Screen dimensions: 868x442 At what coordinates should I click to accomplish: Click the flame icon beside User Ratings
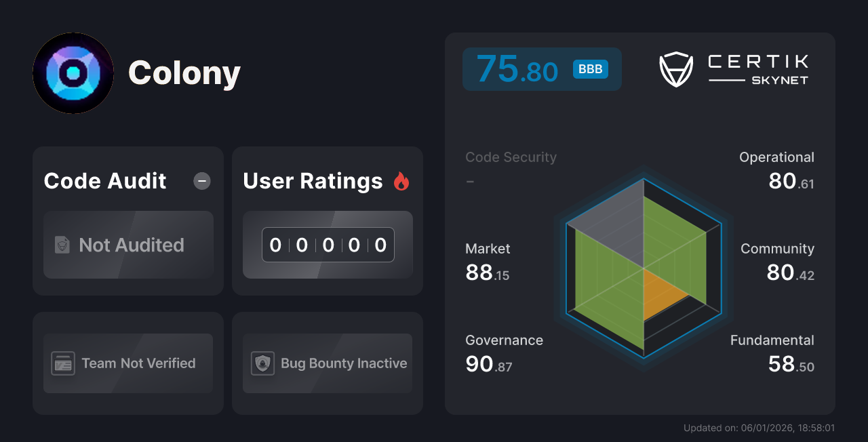point(401,181)
